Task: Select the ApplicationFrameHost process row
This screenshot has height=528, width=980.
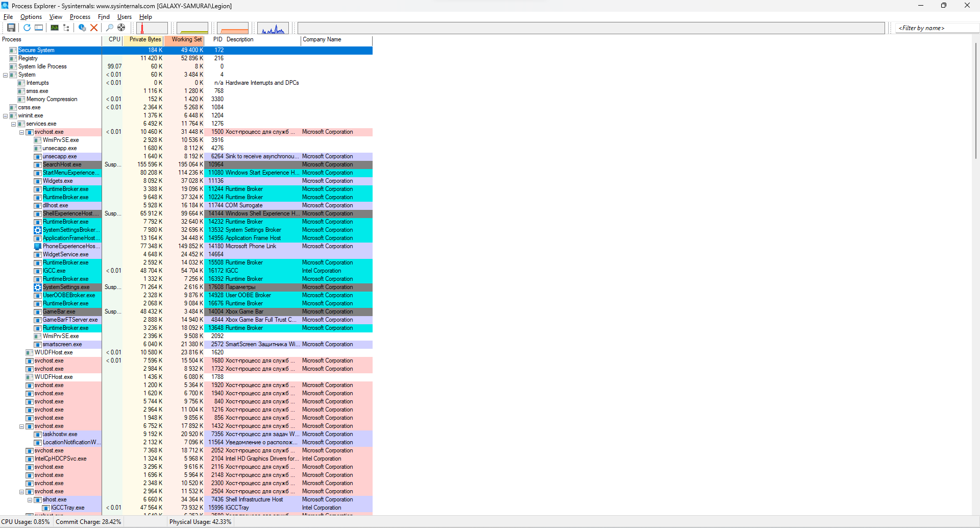Action: click(x=186, y=238)
